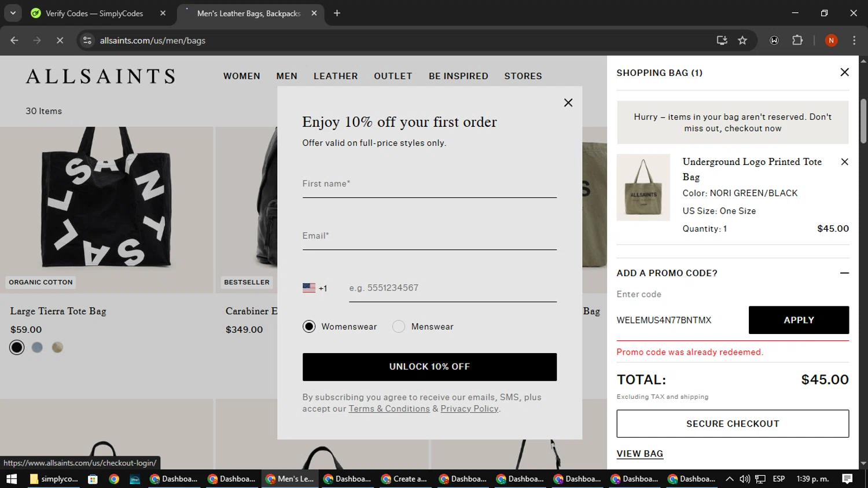Stop loading the page

click(60, 41)
